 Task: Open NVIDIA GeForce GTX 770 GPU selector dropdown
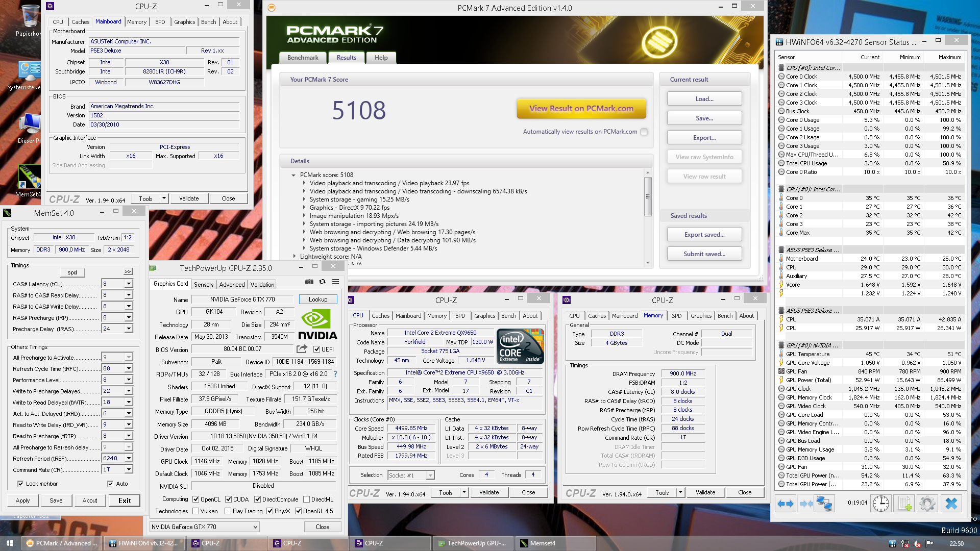pos(205,527)
